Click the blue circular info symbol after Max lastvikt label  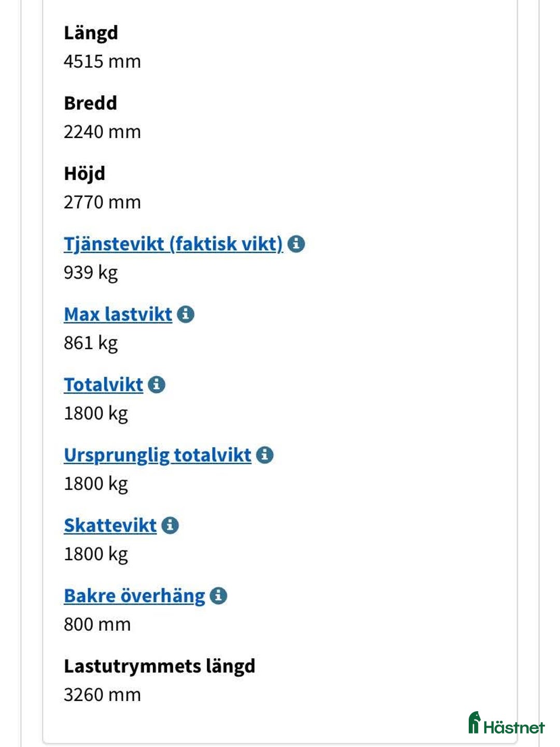click(187, 314)
